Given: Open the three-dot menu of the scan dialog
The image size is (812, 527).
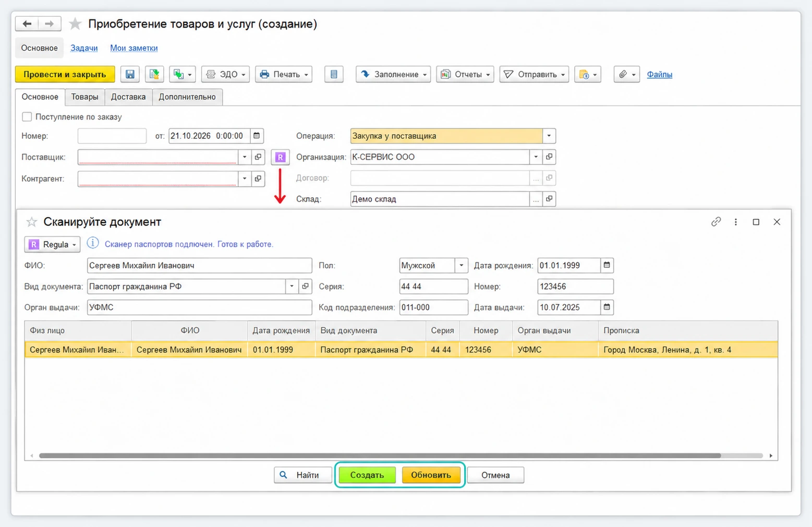Looking at the screenshot, I should pos(736,222).
